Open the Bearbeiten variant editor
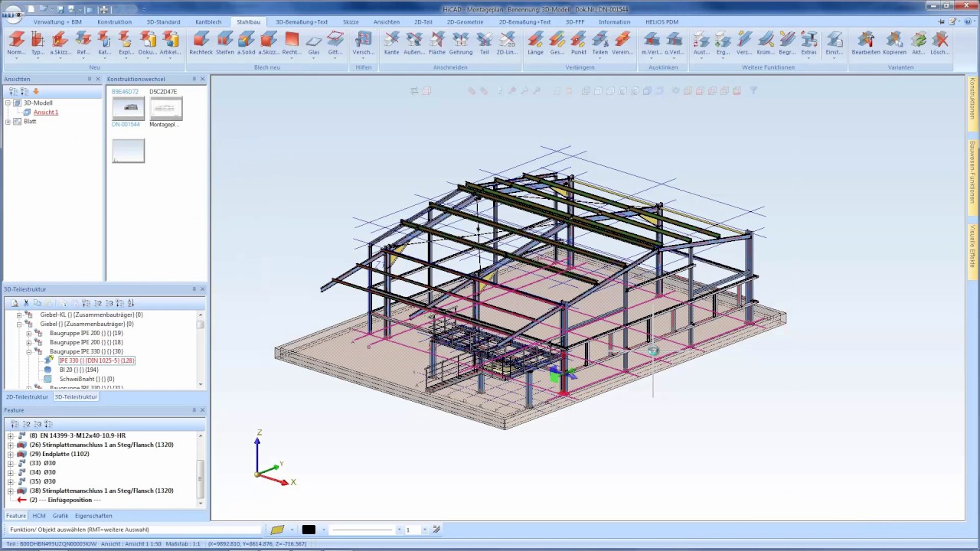 [866, 43]
